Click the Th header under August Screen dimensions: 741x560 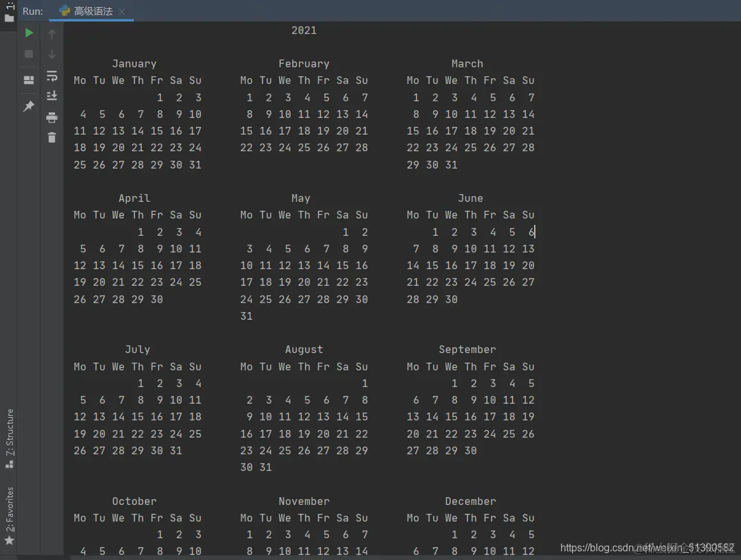(304, 366)
